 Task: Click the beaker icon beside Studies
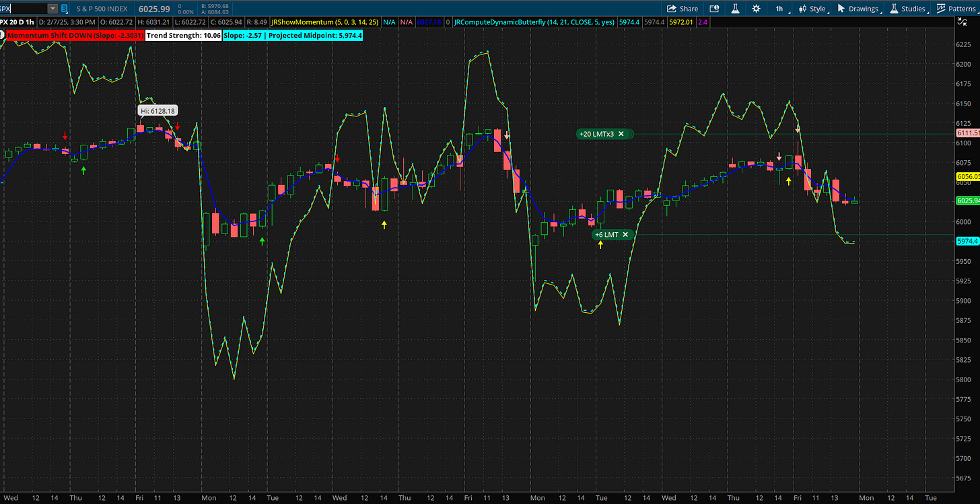(894, 9)
